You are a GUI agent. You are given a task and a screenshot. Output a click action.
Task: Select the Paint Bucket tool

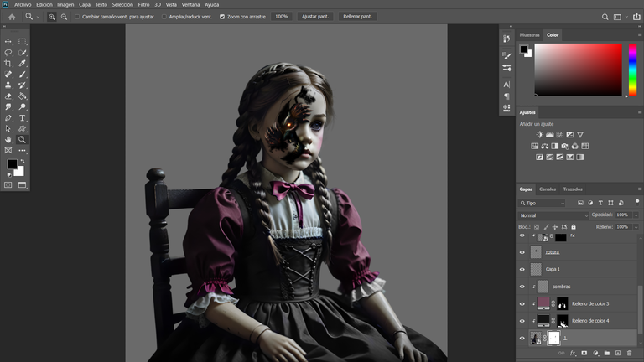(22, 96)
